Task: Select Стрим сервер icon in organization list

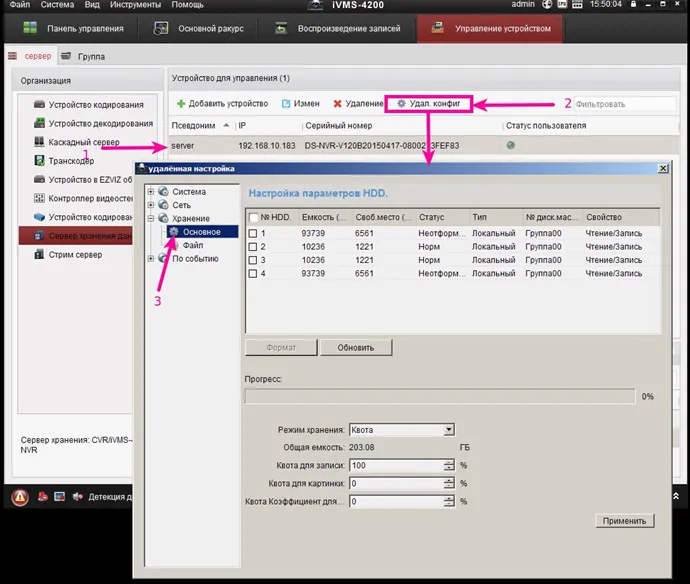Action: (39, 255)
